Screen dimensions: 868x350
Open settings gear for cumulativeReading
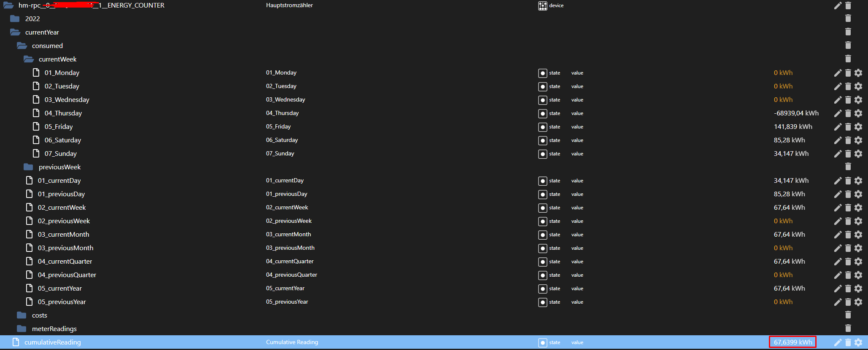click(858, 342)
